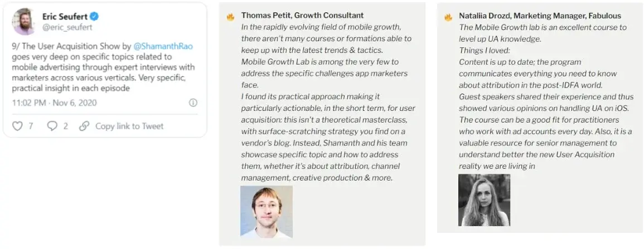
Task: Click Thomas Petit's portrait photo
Action: [x=267, y=212]
